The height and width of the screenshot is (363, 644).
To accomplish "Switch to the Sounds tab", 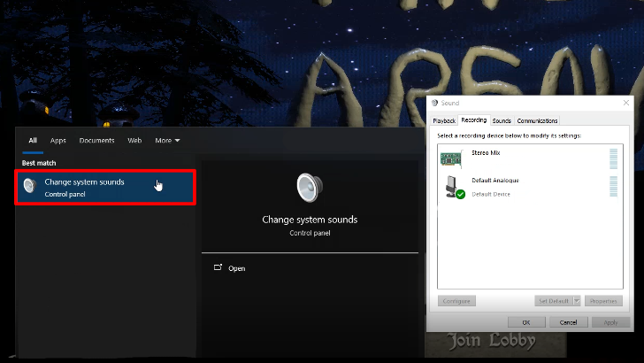I will click(x=502, y=120).
